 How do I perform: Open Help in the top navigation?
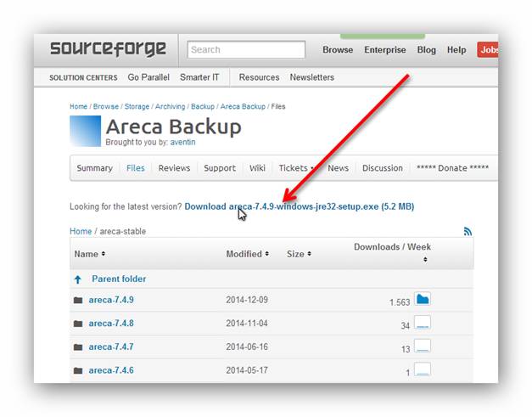(x=456, y=50)
